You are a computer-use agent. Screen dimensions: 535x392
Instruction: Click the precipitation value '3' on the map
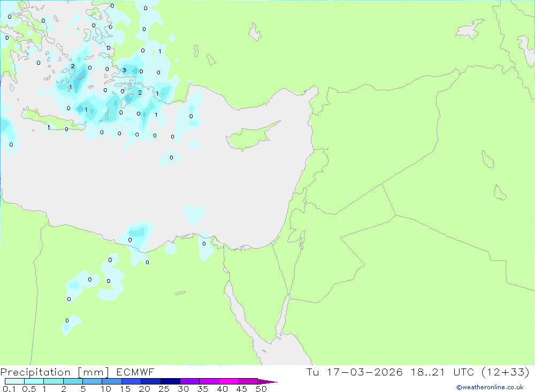coord(124,70)
